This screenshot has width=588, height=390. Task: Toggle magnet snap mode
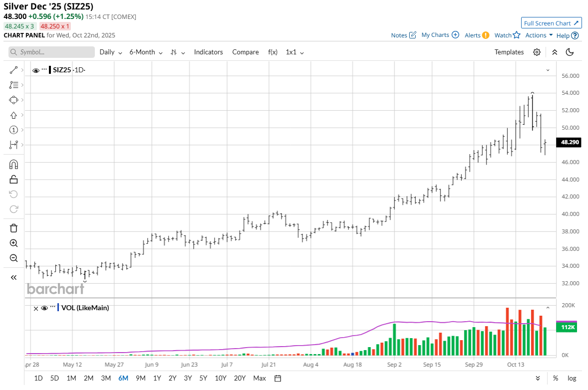13,165
